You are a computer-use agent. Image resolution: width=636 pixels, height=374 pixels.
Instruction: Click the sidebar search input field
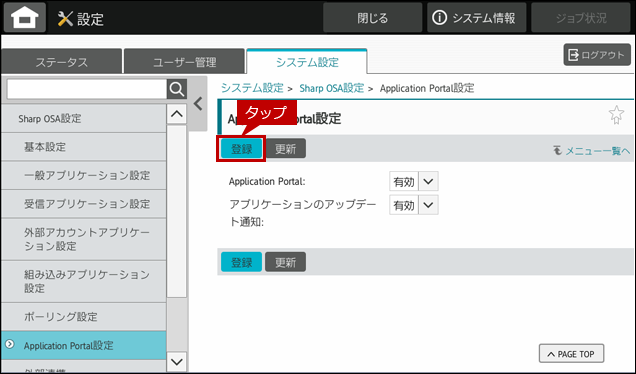pos(87,89)
